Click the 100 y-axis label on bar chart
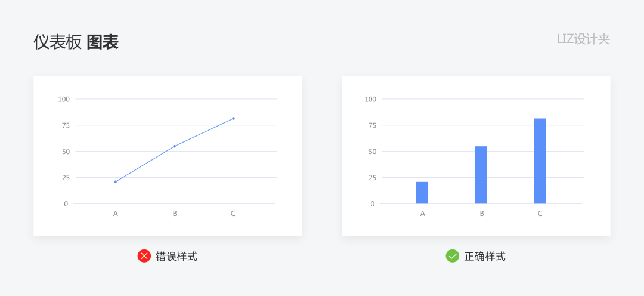This screenshot has height=296, width=644. coord(370,99)
